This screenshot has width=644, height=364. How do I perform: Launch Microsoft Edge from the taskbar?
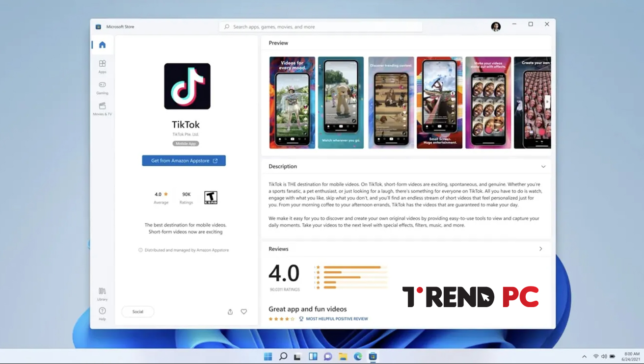click(358, 357)
